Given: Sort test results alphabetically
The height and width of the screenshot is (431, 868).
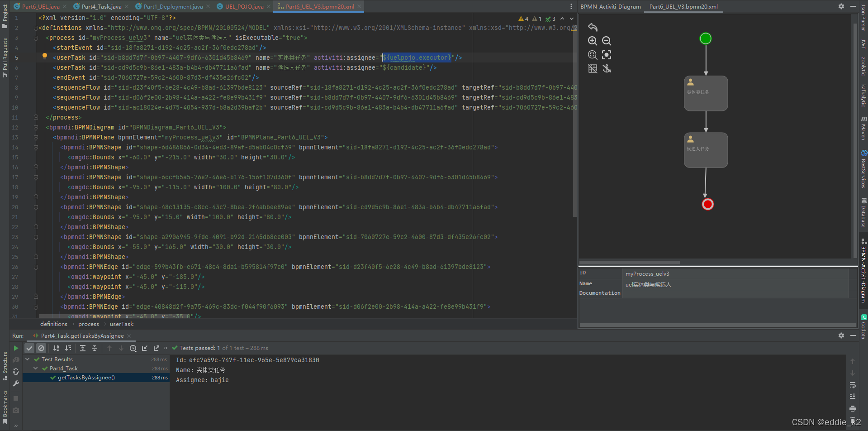Looking at the screenshot, I should click(x=56, y=348).
